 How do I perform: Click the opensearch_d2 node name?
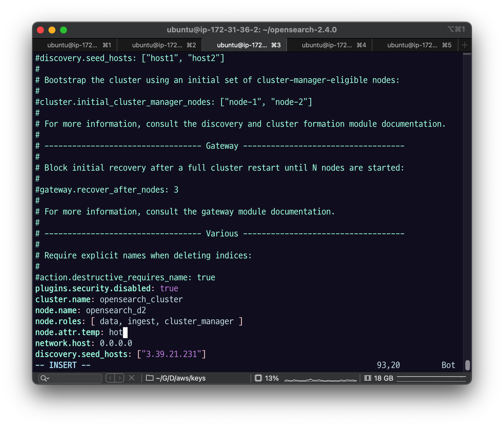pyautogui.click(x=116, y=310)
